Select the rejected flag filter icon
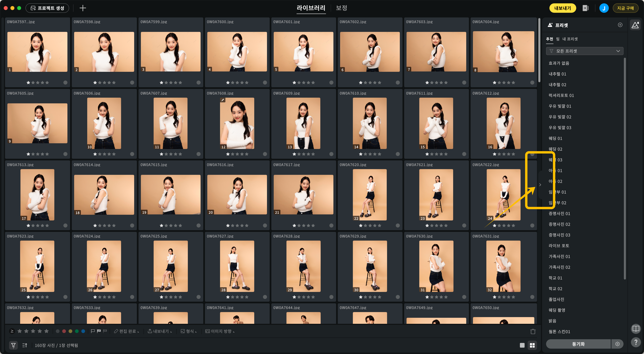 (x=105, y=331)
